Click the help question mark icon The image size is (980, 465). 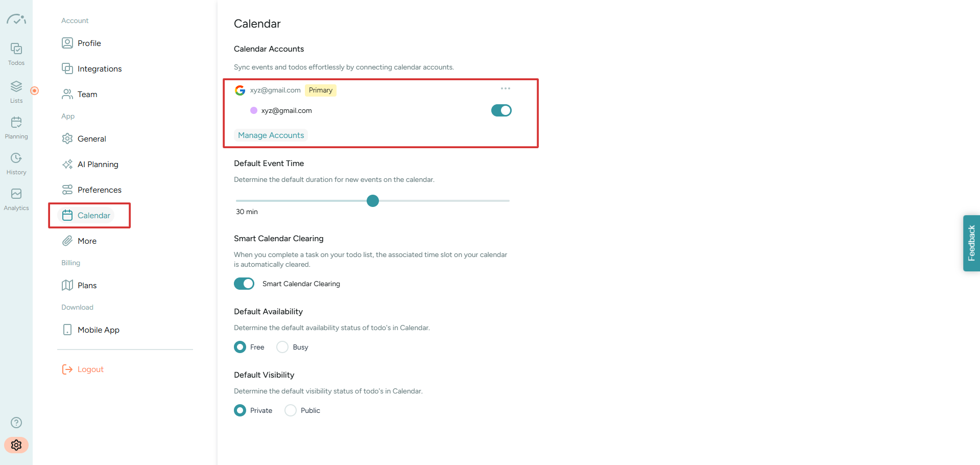point(16,423)
